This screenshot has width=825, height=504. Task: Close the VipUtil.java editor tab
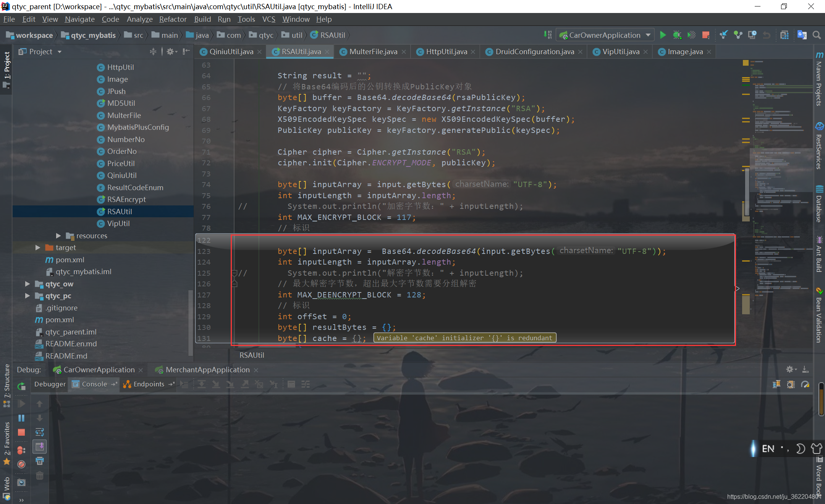645,52
